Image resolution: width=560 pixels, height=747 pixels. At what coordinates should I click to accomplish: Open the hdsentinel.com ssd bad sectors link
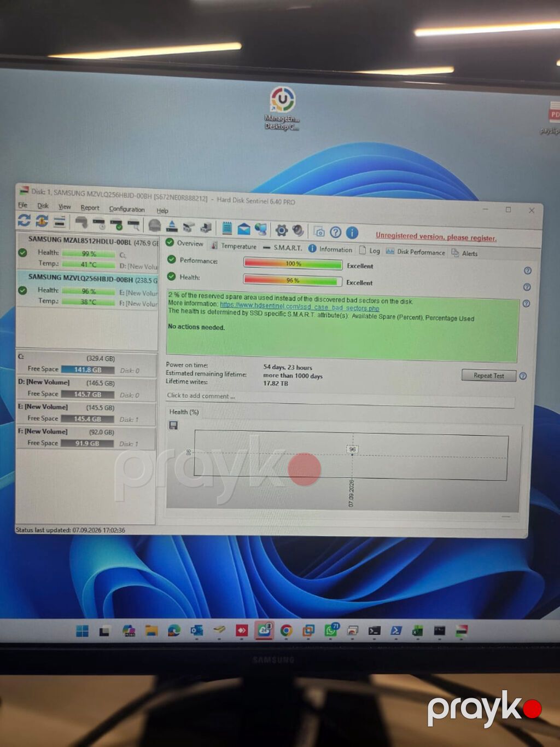coord(299,306)
